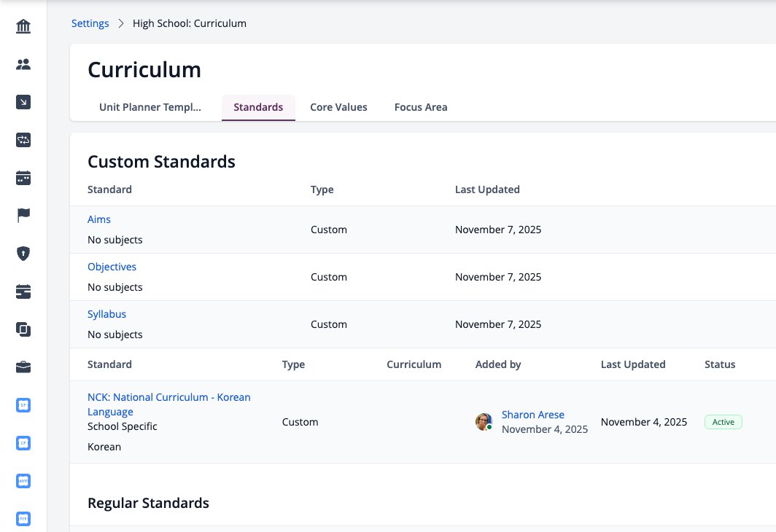The height and width of the screenshot is (532, 776).
Task: Open the Objectives custom standard
Action: pyautogui.click(x=112, y=267)
